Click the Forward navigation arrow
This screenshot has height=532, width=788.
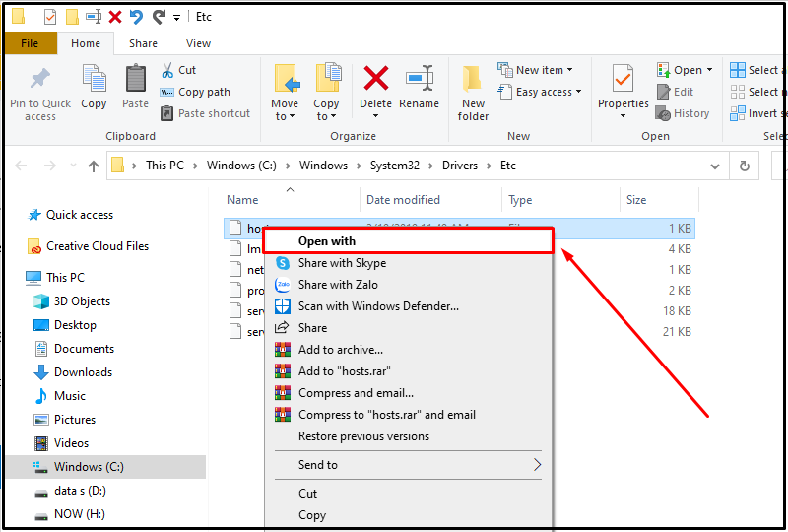pyautogui.click(x=50, y=166)
